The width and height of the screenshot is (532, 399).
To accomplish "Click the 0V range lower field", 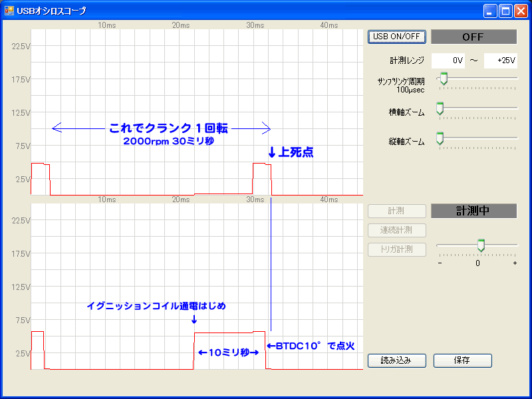I will click(448, 61).
